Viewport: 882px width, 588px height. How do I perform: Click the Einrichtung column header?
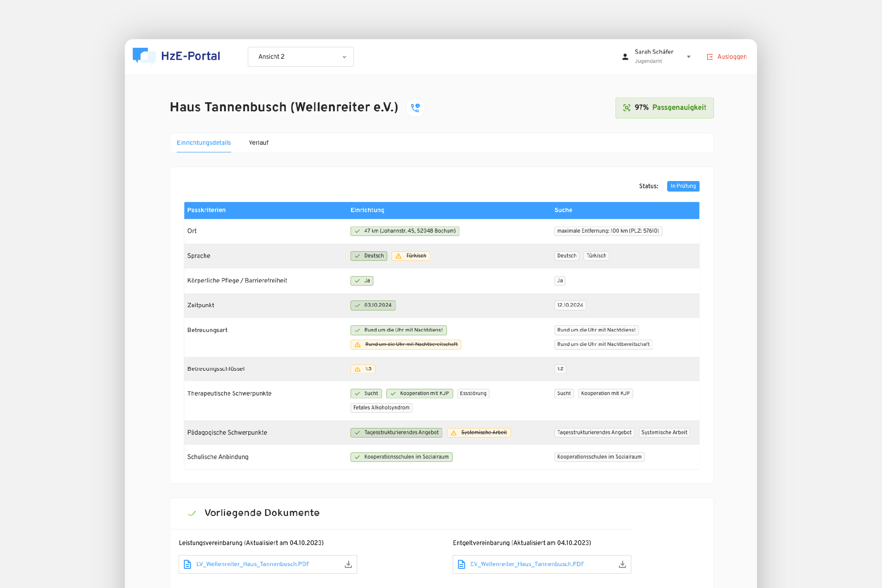[x=367, y=210]
